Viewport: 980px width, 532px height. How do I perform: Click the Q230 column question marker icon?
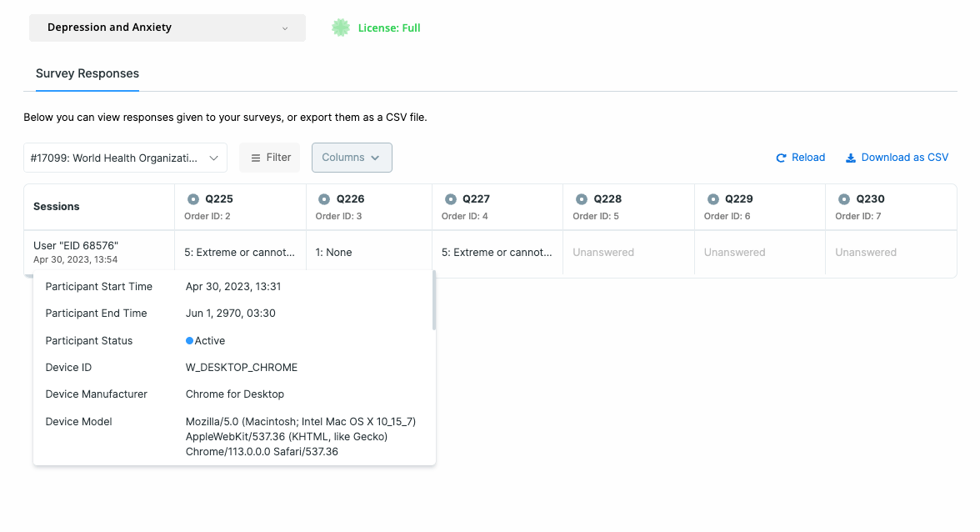click(843, 198)
